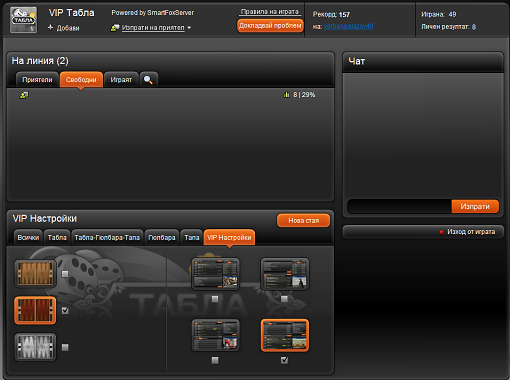Click the Докладвай проблем button
The image size is (510, 380).
(270, 26)
